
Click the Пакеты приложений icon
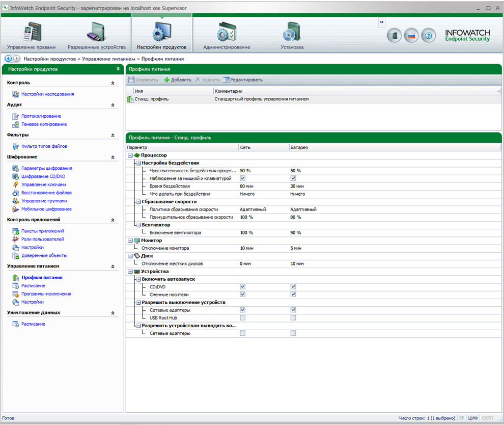point(15,231)
